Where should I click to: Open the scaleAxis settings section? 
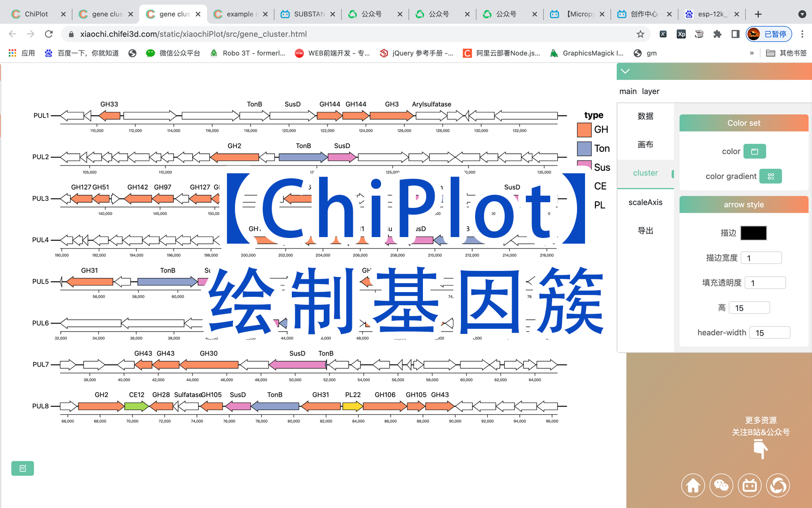tap(645, 202)
